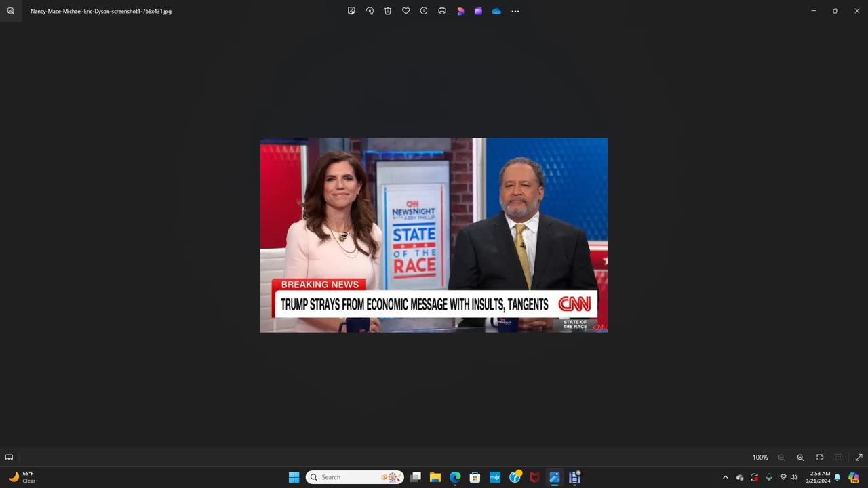Zoom out of the photo
Viewport: 868px width, 488px height.
[x=781, y=457]
